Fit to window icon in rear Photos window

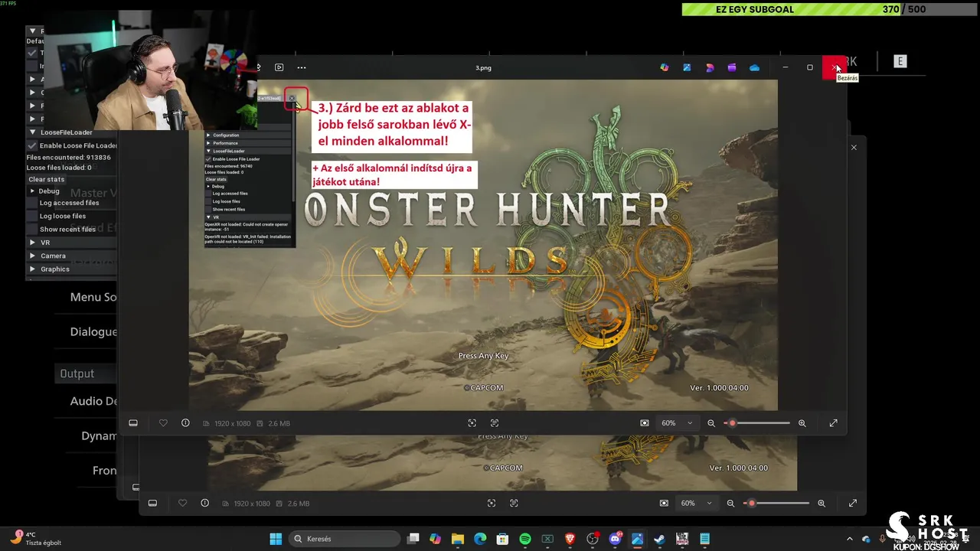click(664, 504)
